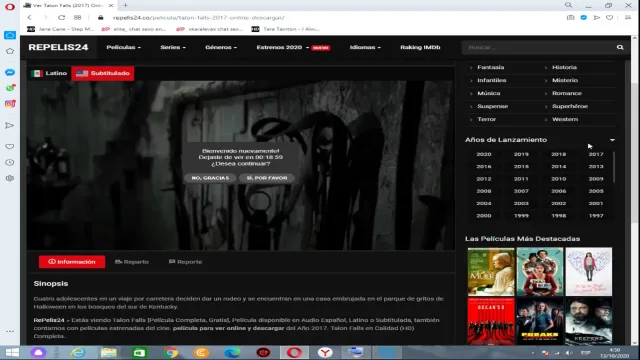Open Messenger in the Opera sidebar
This screenshot has height=360, width=640.
point(10,72)
